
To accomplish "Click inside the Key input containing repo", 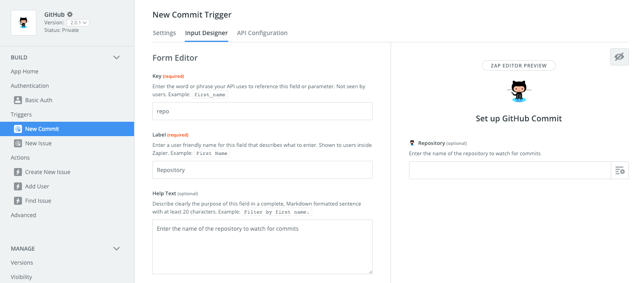I will click(x=262, y=111).
